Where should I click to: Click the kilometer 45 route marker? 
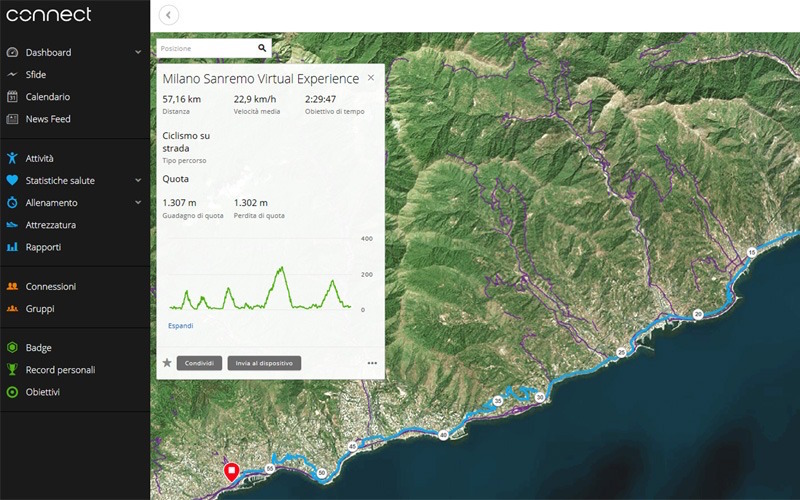[353, 446]
